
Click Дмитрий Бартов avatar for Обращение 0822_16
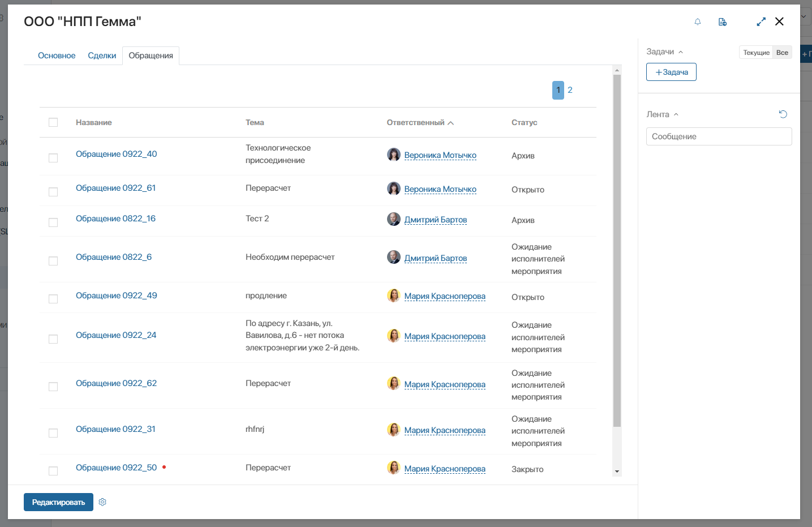[x=394, y=219]
